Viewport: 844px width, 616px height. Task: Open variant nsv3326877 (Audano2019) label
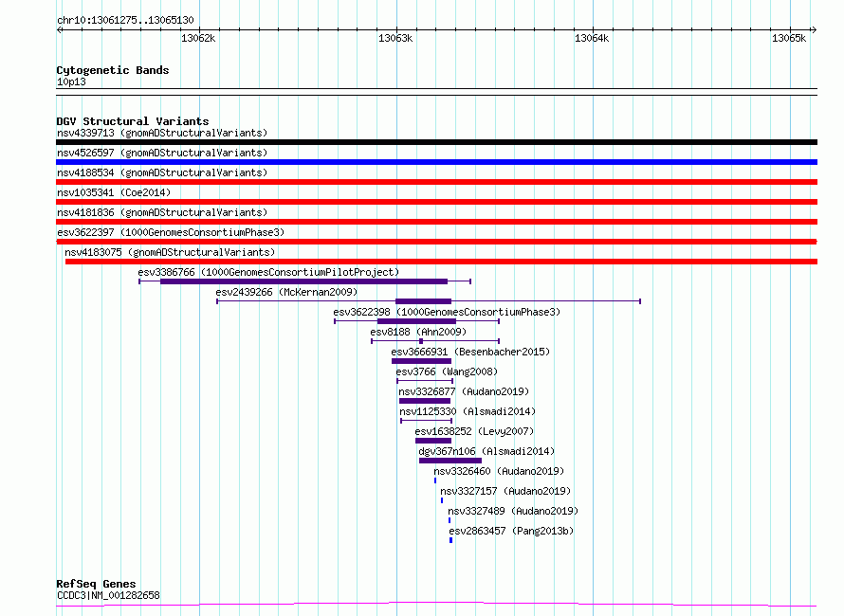tap(464, 391)
